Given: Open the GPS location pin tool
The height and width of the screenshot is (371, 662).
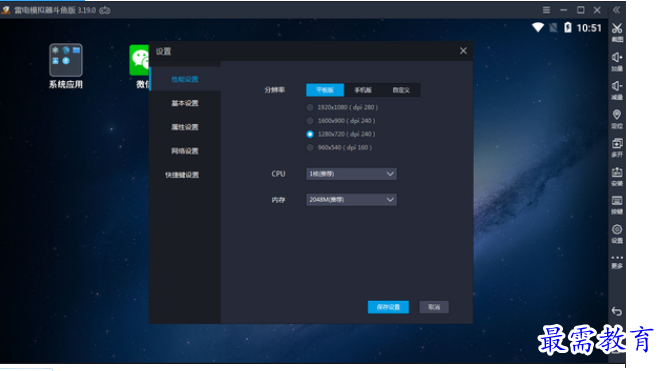Looking at the screenshot, I should [617, 115].
